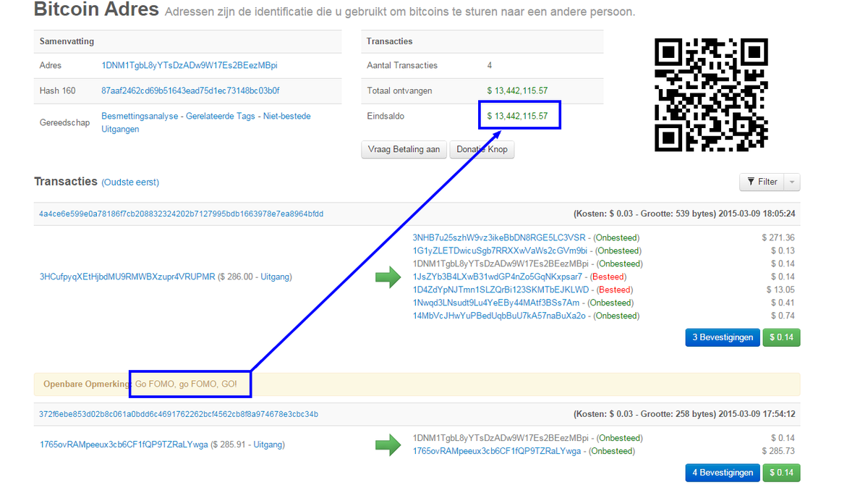Click the green $ 0.14 button under first transaction
The image size is (868, 493).
782,337
